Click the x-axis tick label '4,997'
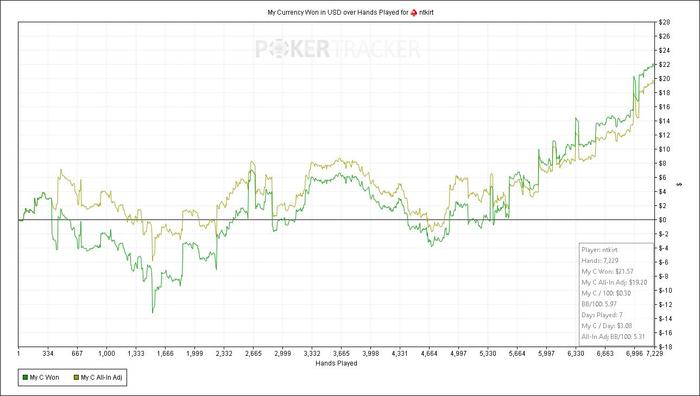Image resolution: width=700 pixels, height=396 pixels. pyautogui.click(x=458, y=354)
